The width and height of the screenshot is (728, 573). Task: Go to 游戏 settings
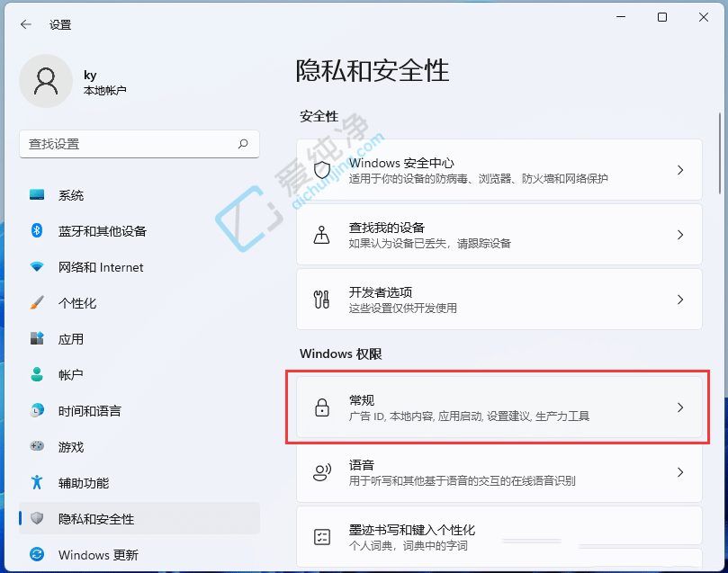click(x=139, y=447)
